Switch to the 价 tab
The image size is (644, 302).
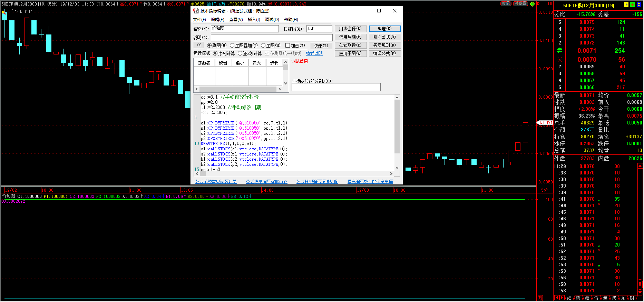(596, 298)
